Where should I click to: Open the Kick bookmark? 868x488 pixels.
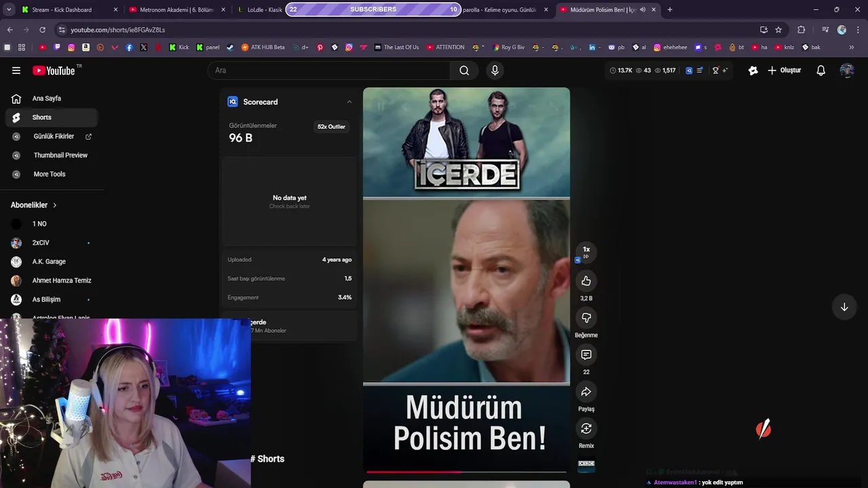coord(179,47)
